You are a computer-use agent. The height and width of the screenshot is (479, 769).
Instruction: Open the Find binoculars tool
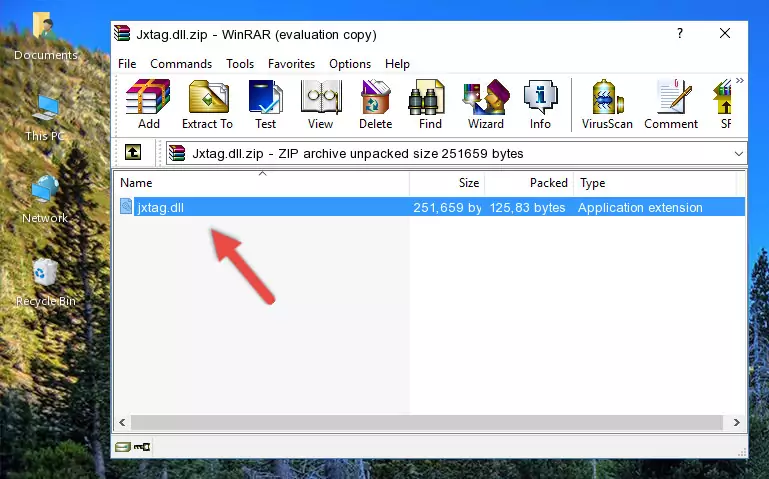coord(430,104)
